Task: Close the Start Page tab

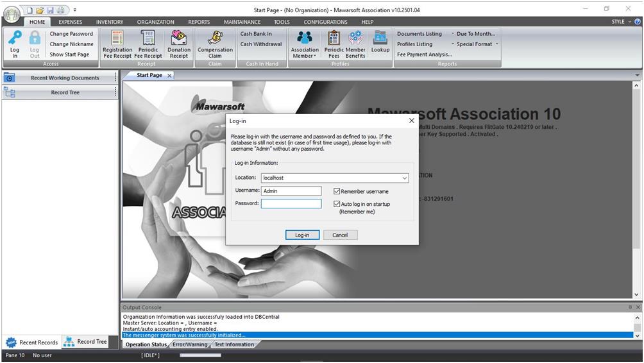Action: [x=169, y=76]
